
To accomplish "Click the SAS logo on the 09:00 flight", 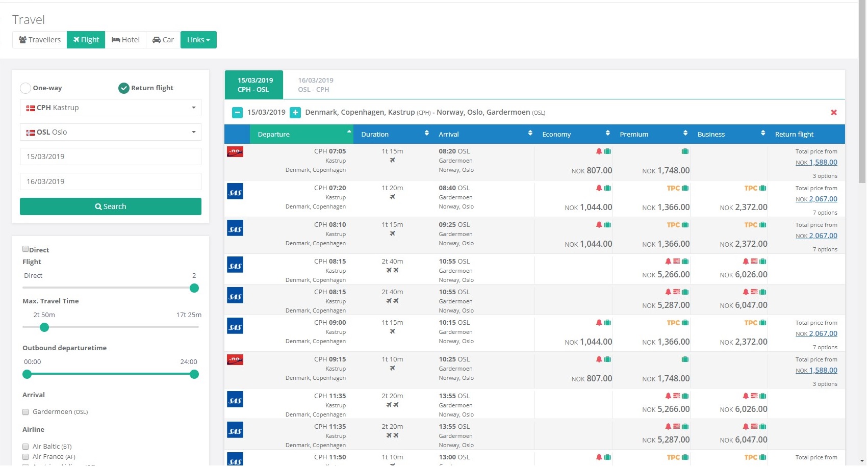I will point(235,326).
